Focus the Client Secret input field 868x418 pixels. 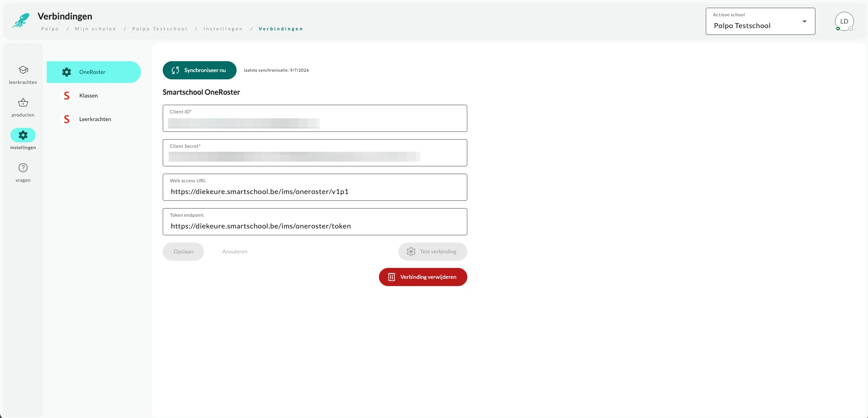(315, 153)
